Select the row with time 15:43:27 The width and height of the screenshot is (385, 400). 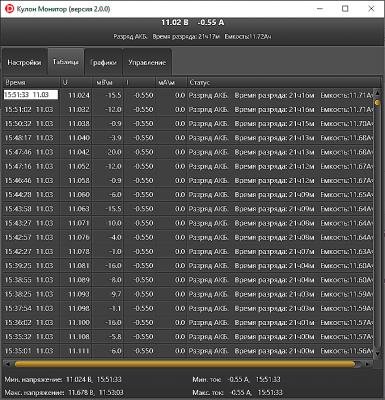click(188, 223)
